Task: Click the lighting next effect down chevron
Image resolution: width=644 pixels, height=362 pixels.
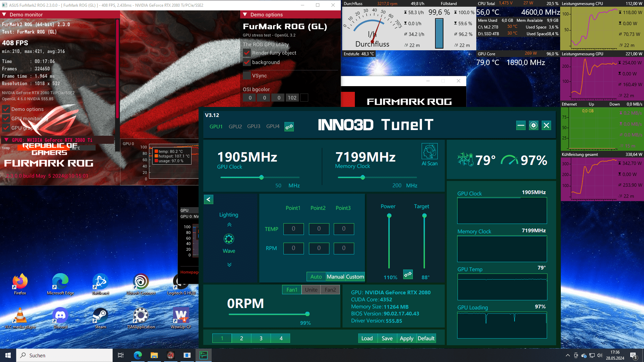Action: (x=229, y=265)
